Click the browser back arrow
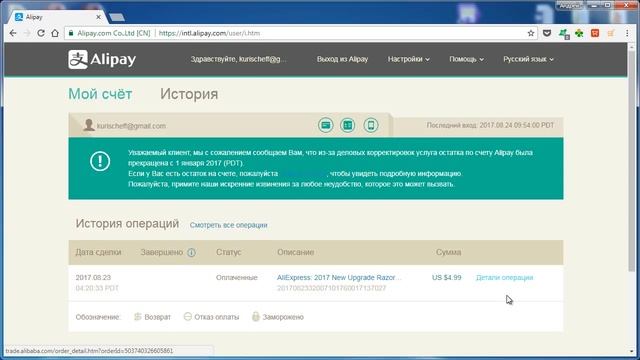The width and height of the screenshot is (640, 360). click(x=13, y=33)
